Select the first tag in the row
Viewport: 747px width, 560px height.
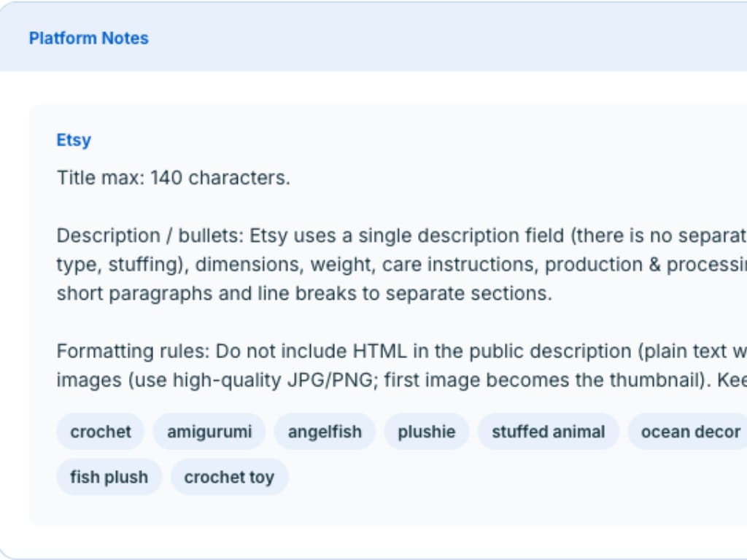point(100,431)
